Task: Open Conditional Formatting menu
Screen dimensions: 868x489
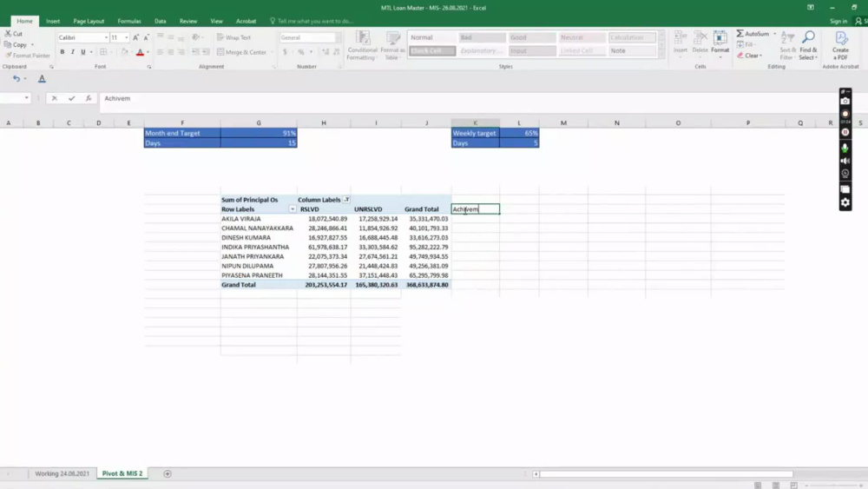Action: 362,46
